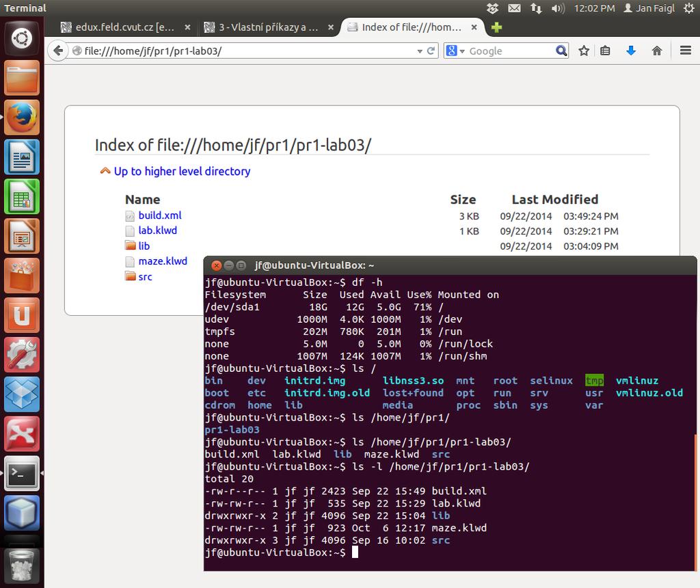Close the 'Index of file' tab

474,27
